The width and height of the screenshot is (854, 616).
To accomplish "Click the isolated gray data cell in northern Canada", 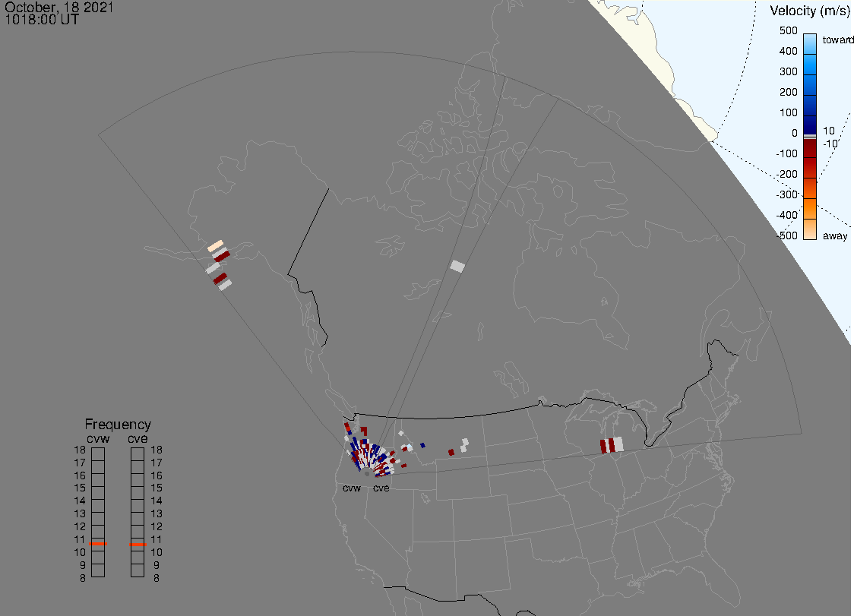I will click(457, 266).
